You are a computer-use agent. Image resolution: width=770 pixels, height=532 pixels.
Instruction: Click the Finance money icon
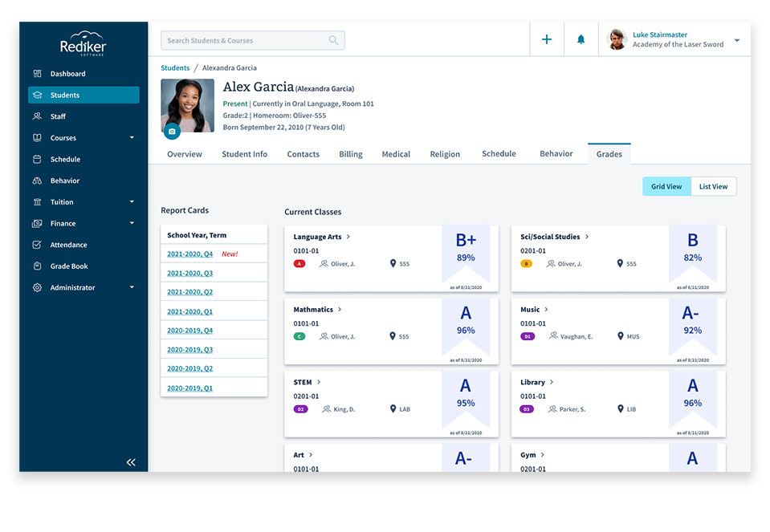click(37, 223)
